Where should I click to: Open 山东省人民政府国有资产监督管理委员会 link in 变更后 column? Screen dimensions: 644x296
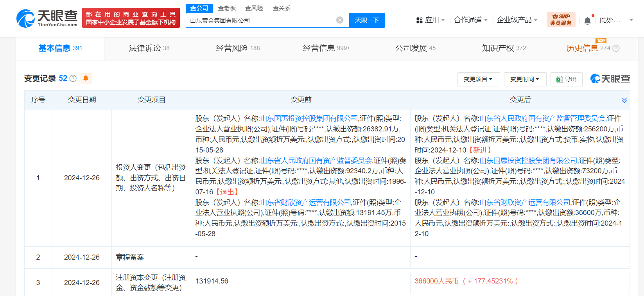coord(542,118)
